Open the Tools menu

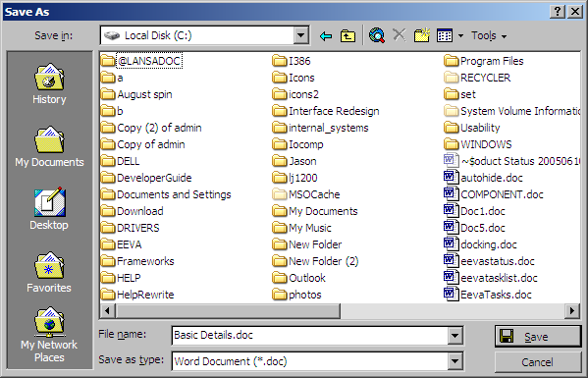[x=489, y=35]
